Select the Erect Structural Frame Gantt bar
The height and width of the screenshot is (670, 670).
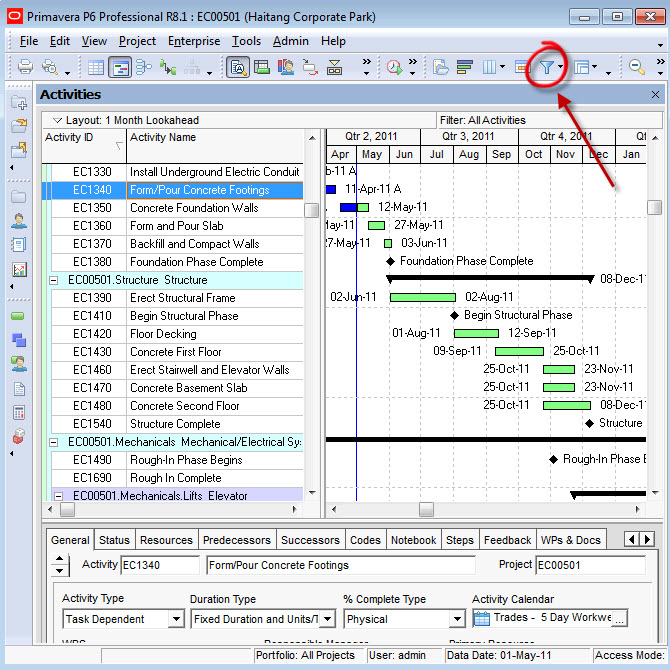[423, 297]
